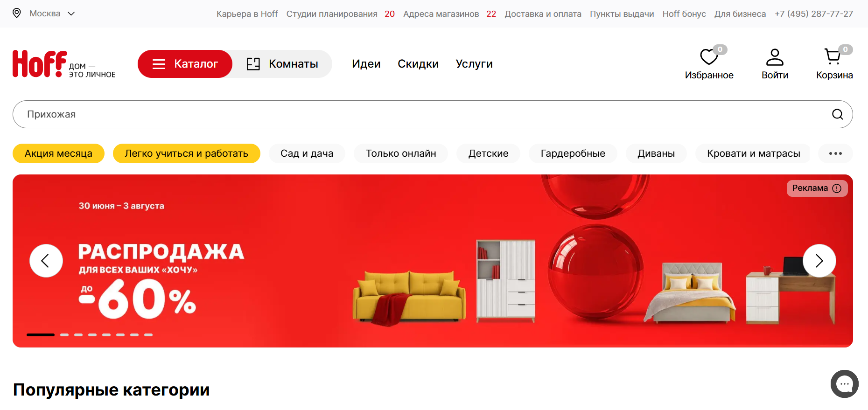Click the location pin icon
This screenshot has height=410, width=868.
coord(17,13)
